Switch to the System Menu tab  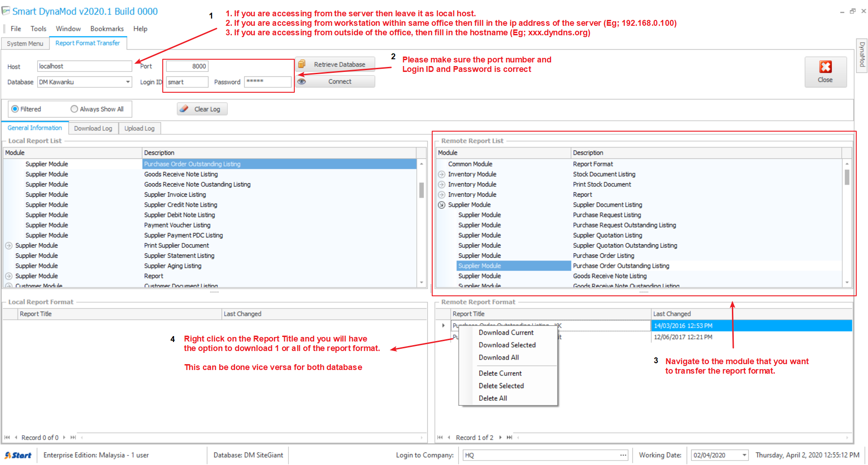(x=25, y=43)
